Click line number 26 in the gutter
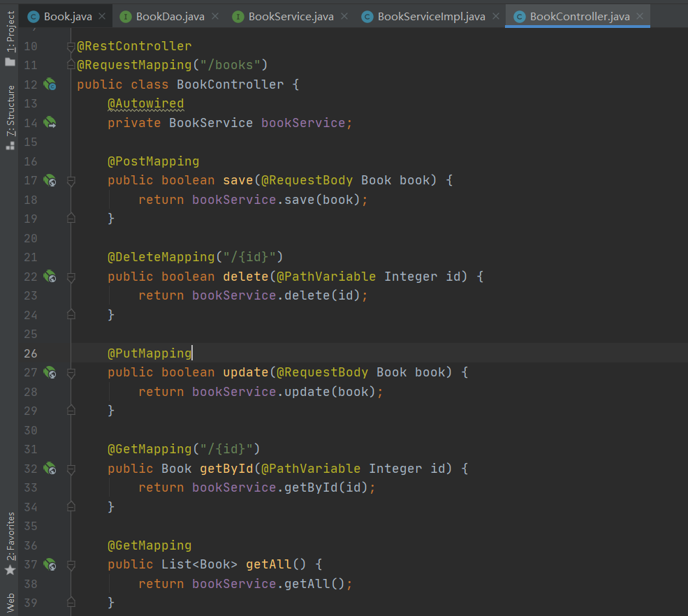688x616 pixels. click(31, 353)
